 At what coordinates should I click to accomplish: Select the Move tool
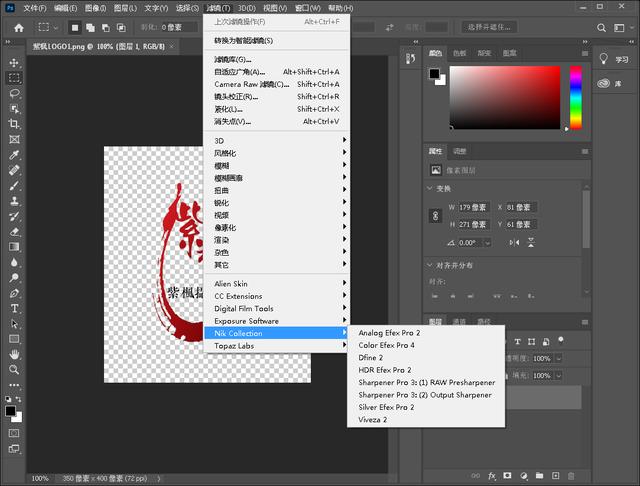(14, 62)
